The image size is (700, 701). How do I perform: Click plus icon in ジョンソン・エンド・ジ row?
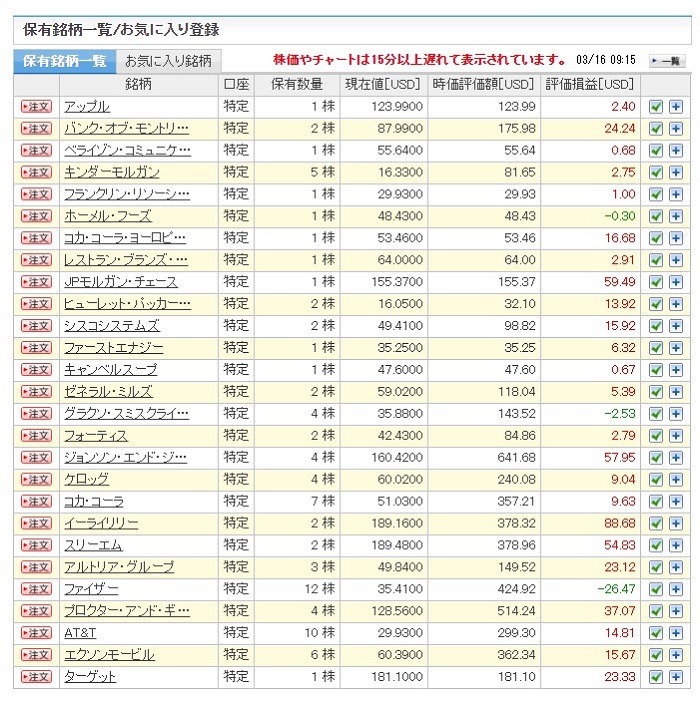(x=676, y=457)
